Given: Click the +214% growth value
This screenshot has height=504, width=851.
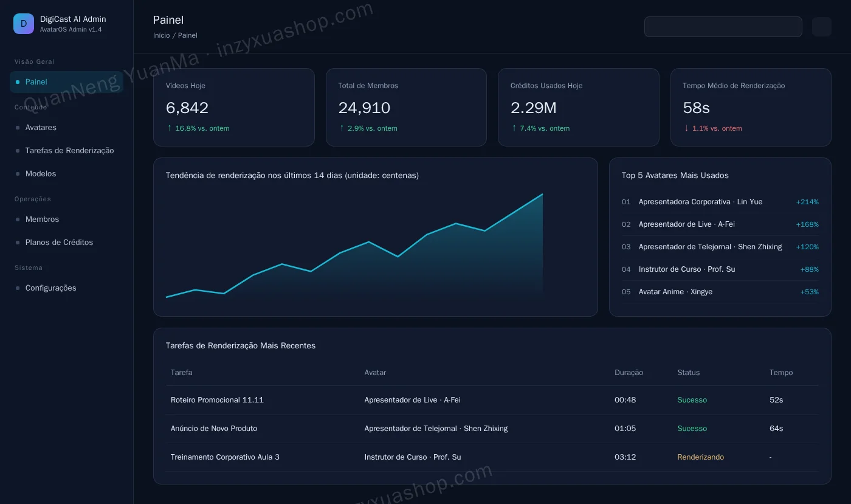Looking at the screenshot, I should 807,202.
